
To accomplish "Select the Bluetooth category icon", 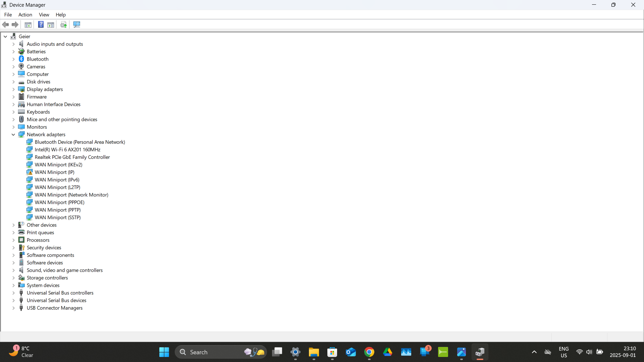I will pyautogui.click(x=21, y=59).
